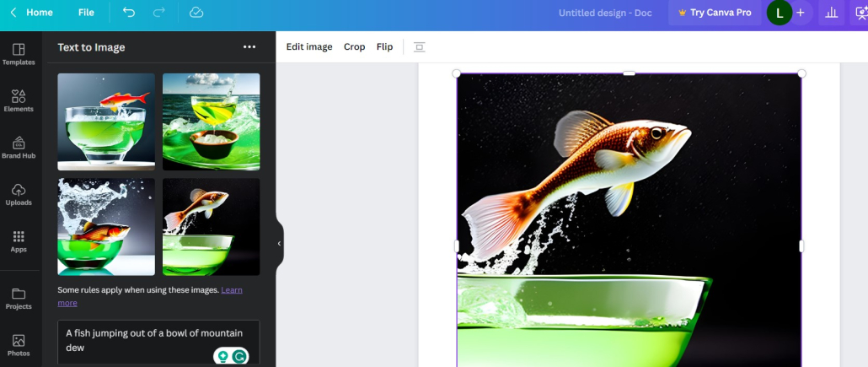Click the Grammarly G icon
868x367 pixels.
(x=239, y=357)
